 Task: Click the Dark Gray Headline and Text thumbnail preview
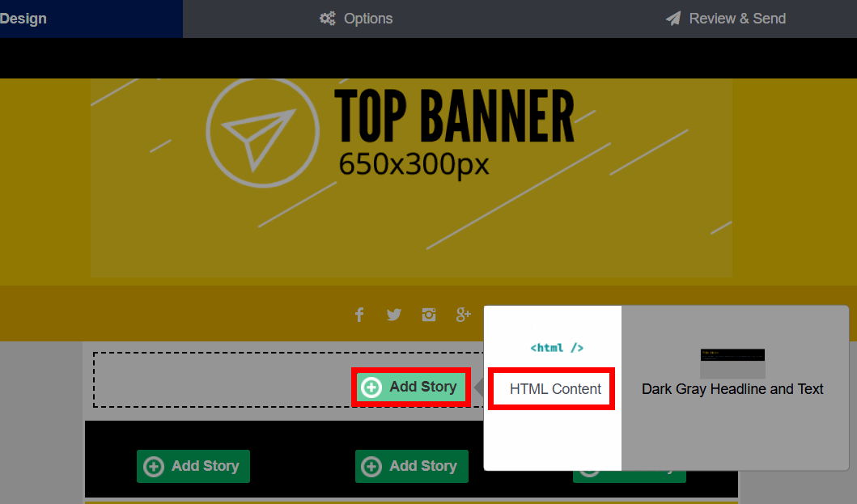click(732, 362)
